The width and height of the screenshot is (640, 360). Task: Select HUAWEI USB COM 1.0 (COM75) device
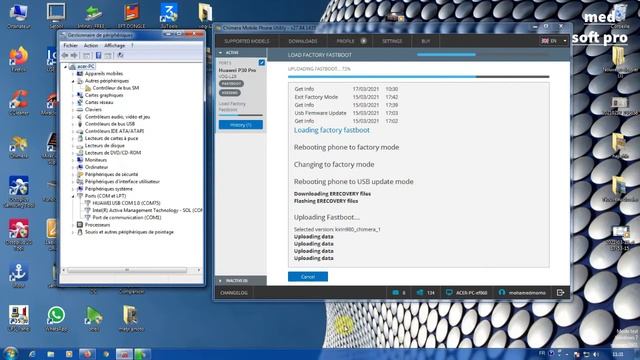coord(126,203)
